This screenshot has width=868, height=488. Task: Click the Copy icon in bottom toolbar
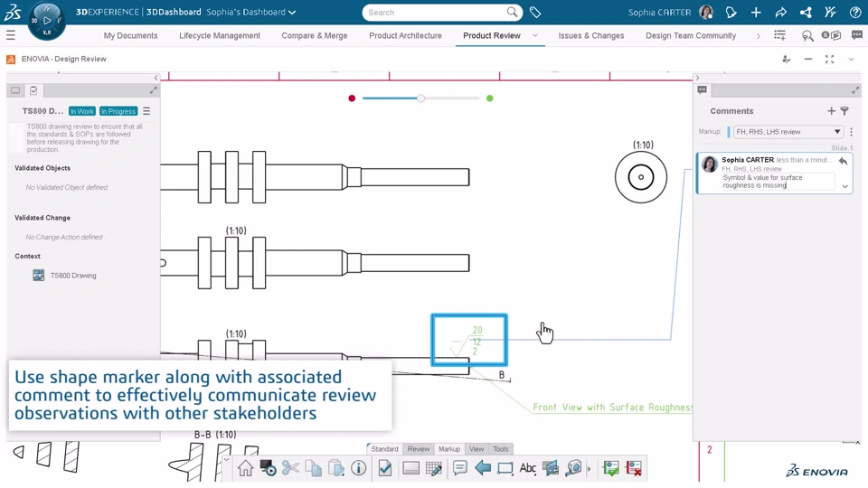314,468
